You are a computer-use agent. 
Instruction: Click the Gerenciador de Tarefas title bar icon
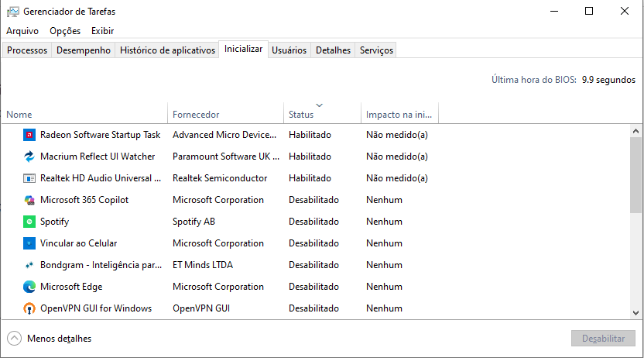(12, 12)
